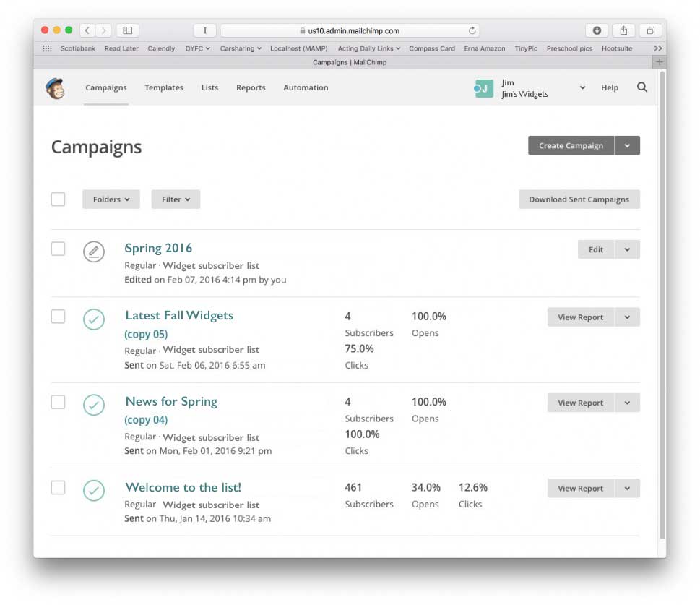Click the MailChimp monkey logo
Screen dimensions: 700x605
[x=55, y=88]
